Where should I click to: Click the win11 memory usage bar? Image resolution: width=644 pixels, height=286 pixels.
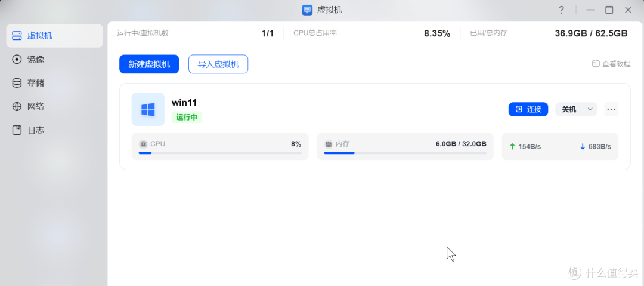pyautogui.click(x=405, y=153)
